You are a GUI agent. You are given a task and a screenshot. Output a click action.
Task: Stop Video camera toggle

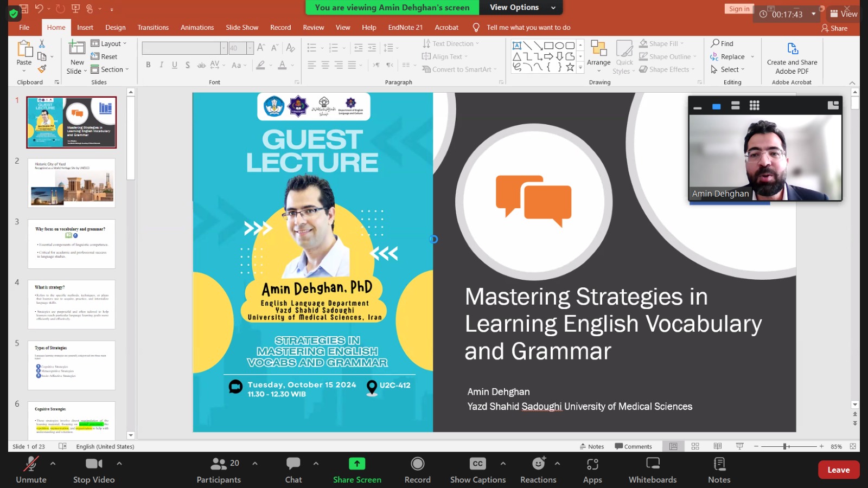[94, 470]
